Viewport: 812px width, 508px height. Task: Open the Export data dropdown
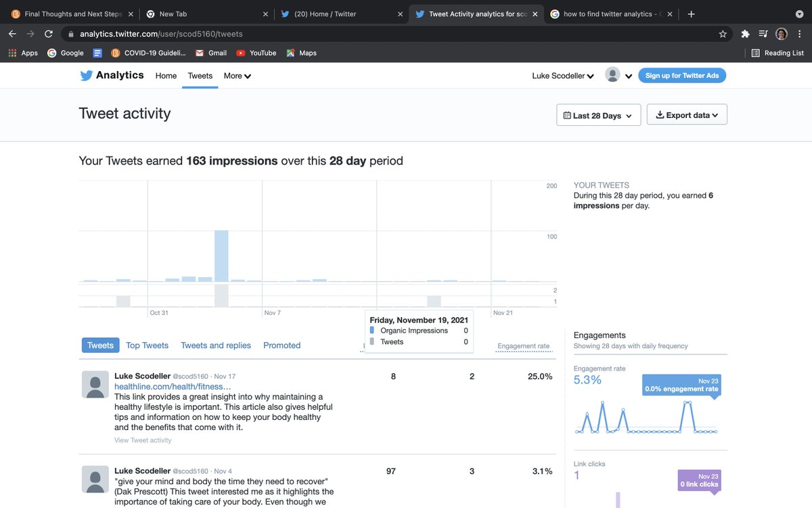tap(687, 114)
